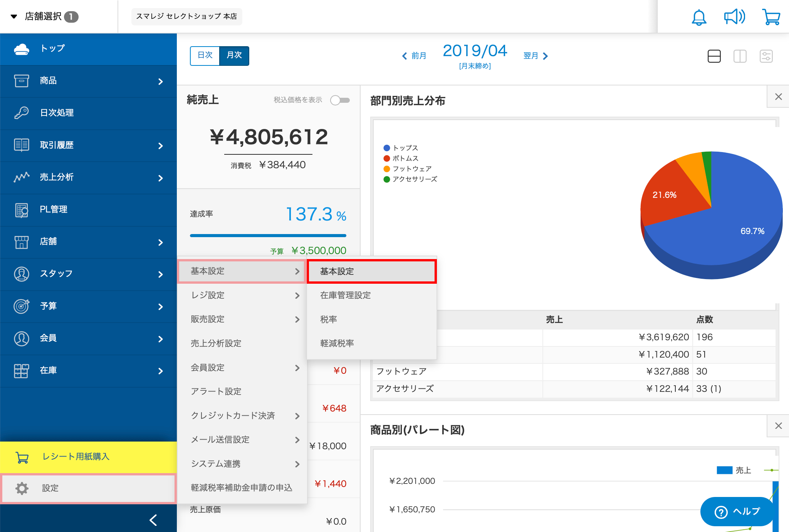Image resolution: width=789 pixels, height=532 pixels.
Task: Click the スタッフ person icon
Action: coord(22,274)
